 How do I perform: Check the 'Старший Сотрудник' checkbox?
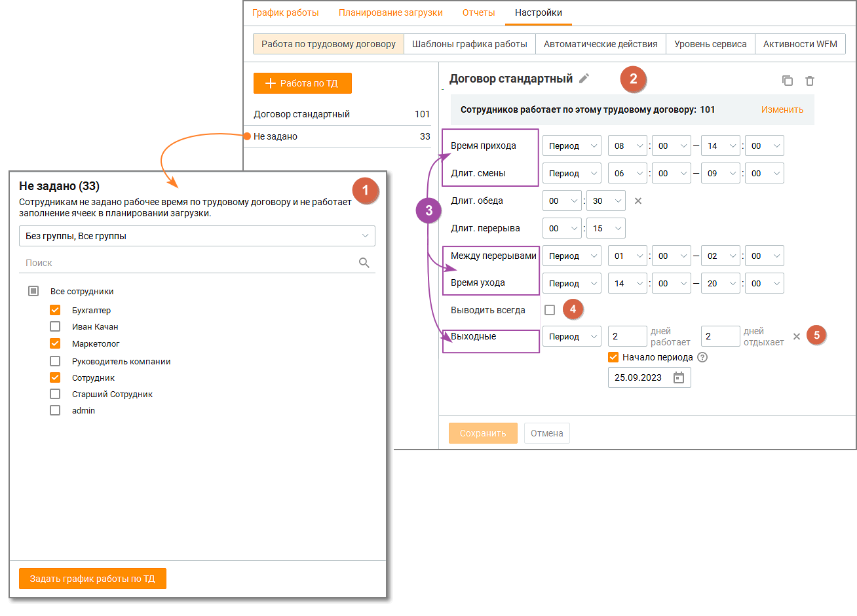tap(55, 394)
